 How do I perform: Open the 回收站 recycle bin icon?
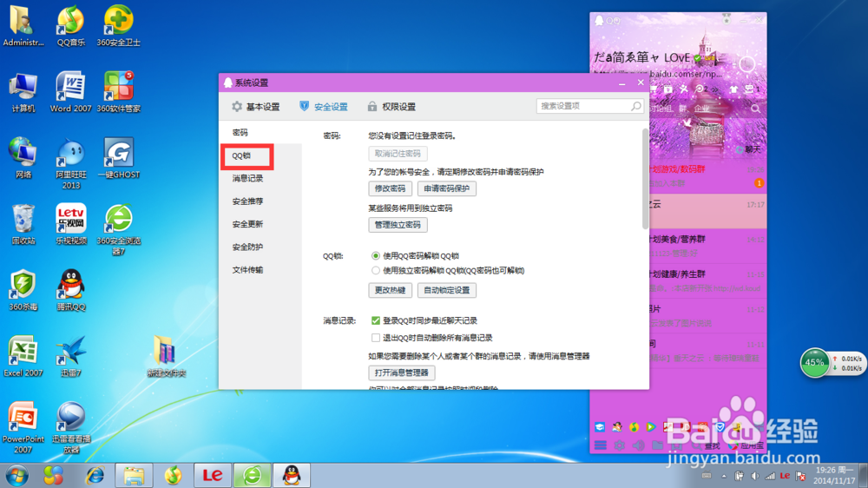click(x=23, y=224)
